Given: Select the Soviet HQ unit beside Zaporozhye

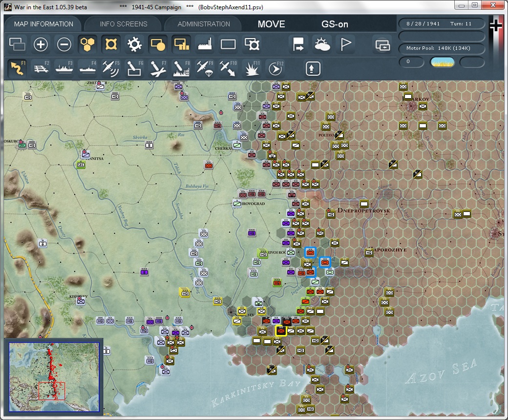Looking at the screenshot, I should tap(369, 252).
